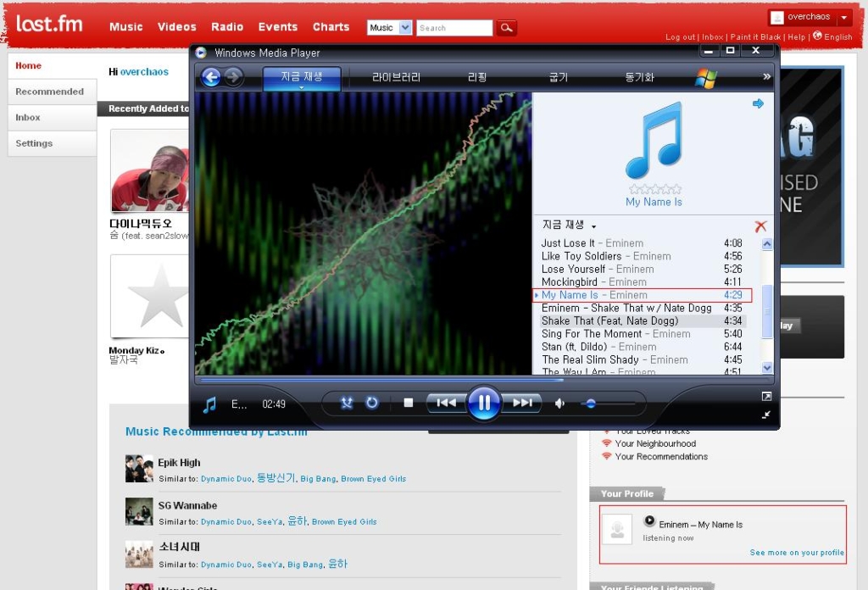Click the Log out link
The image size is (868, 590).
[680, 37]
